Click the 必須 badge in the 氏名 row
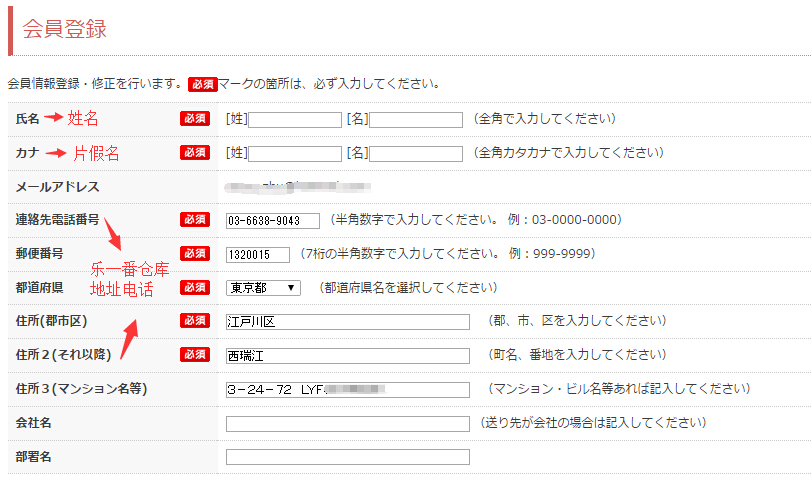This screenshot has height=482, width=811. [194, 119]
